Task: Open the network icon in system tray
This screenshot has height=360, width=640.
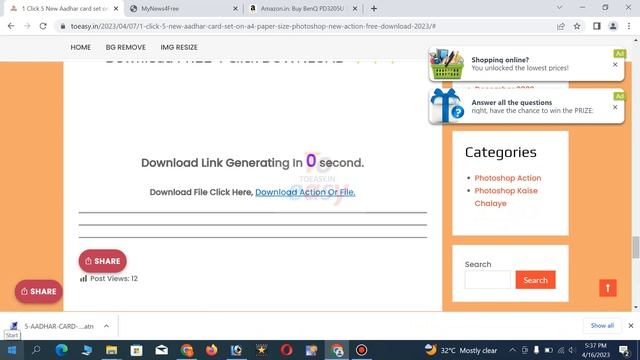Action: 561,350
